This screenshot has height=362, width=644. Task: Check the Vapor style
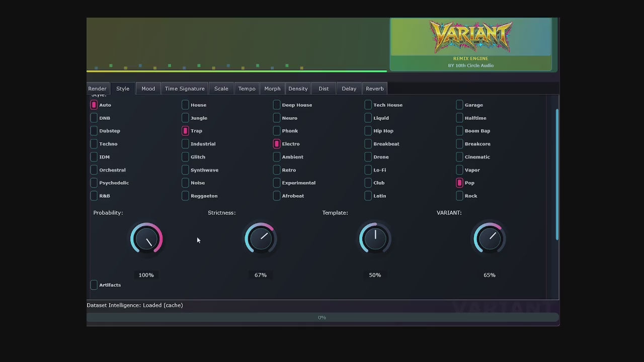(x=459, y=170)
